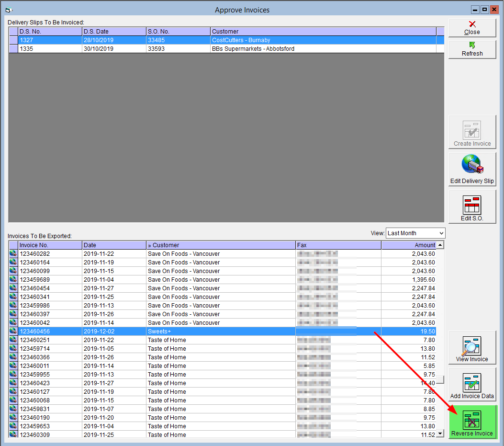The image size is (504, 446).
Task: Click the Close button with red X
Action: [472, 28]
